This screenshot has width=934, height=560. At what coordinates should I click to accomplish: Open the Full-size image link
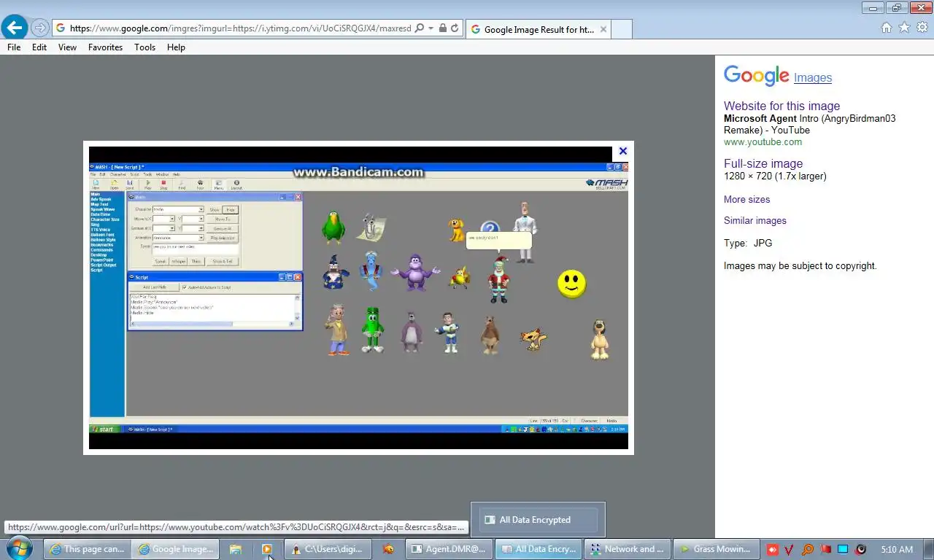coord(763,163)
